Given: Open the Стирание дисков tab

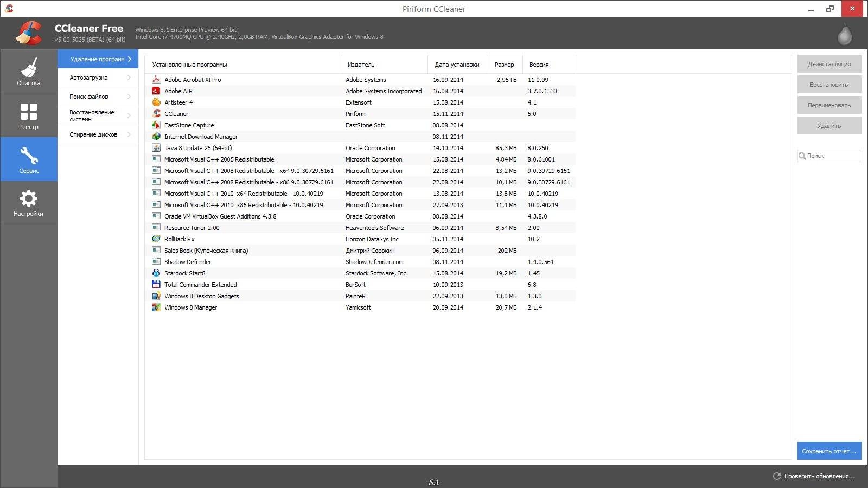Looking at the screenshot, I should [x=98, y=134].
